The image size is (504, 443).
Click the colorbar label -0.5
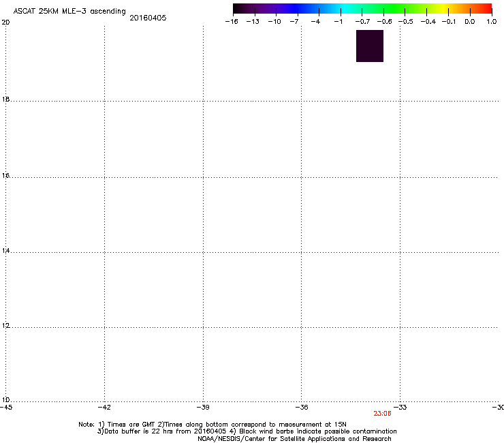406,22
